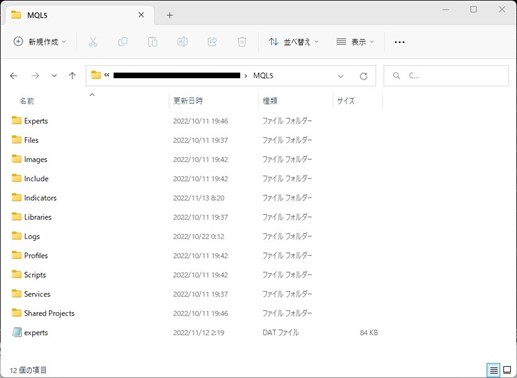The image size is (517, 378).
Task: Expand address bar history dropdown
Action: pos(340,76)
